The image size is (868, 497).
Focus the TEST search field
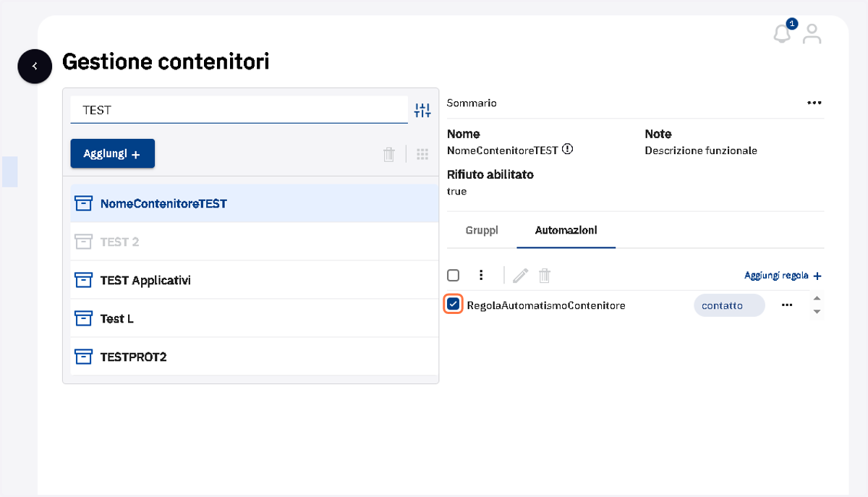[239, 110]
